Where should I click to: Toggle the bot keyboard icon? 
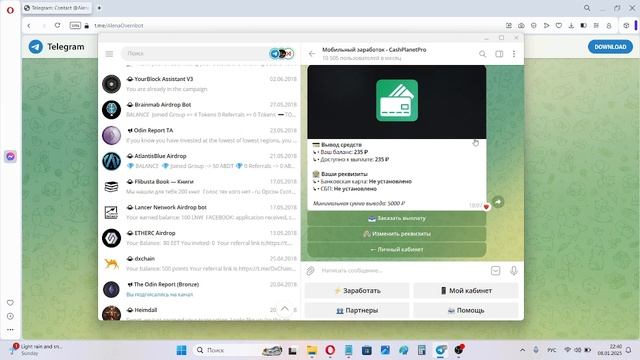496,271
